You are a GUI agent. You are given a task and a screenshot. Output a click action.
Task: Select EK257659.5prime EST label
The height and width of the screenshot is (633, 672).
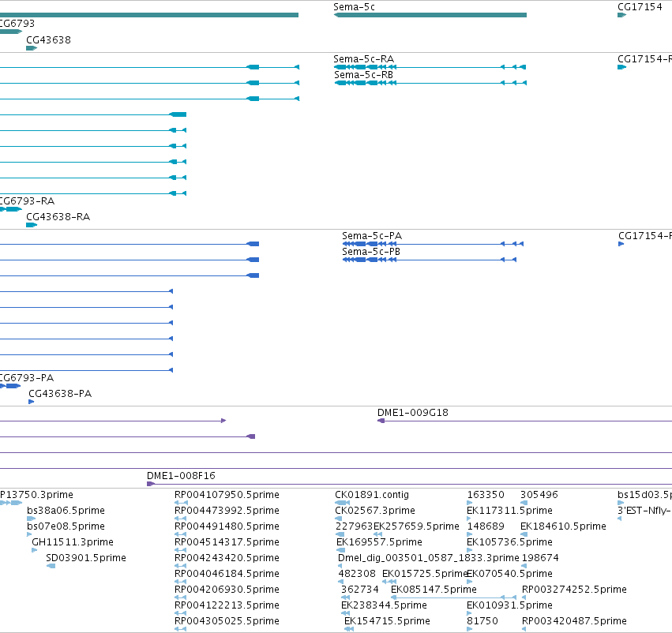point(416,526)
